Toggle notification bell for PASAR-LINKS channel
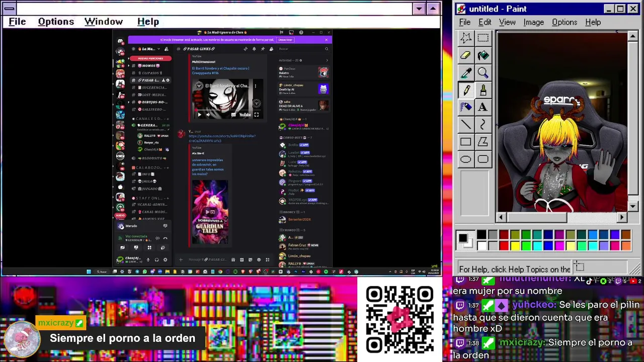This screenshot has height=362, width=644. point(254,49)
